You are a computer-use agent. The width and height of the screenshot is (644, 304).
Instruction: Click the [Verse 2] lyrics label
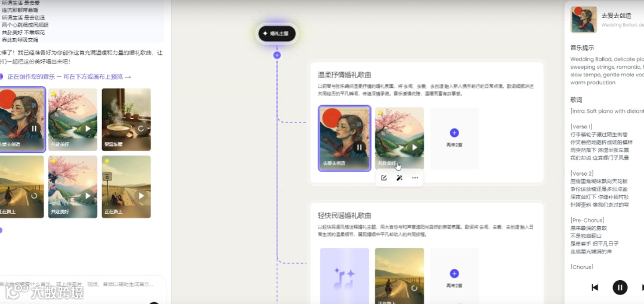(581, 173)
